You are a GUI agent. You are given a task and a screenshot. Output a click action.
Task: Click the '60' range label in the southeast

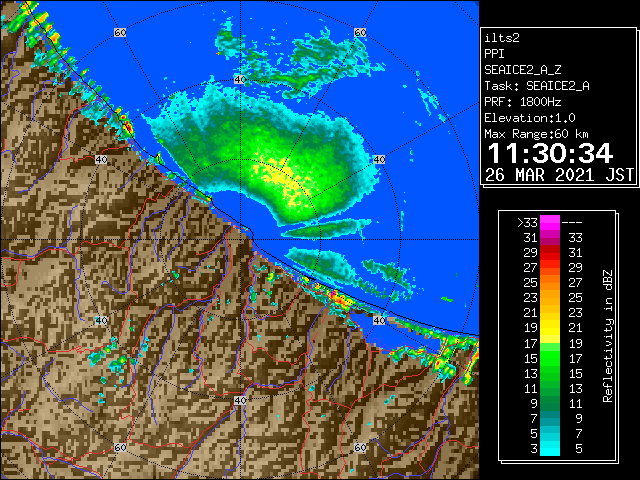point(360,447)
